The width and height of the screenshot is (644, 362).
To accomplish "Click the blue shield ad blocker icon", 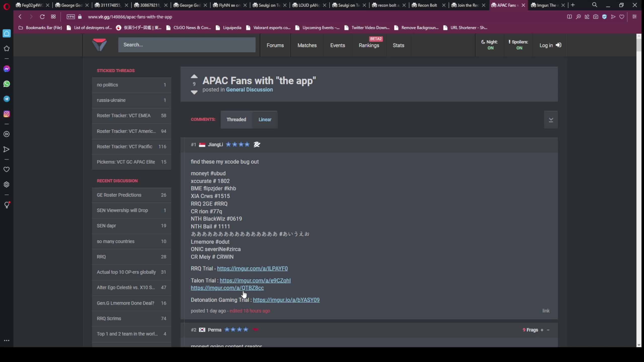I will [604, 17].
